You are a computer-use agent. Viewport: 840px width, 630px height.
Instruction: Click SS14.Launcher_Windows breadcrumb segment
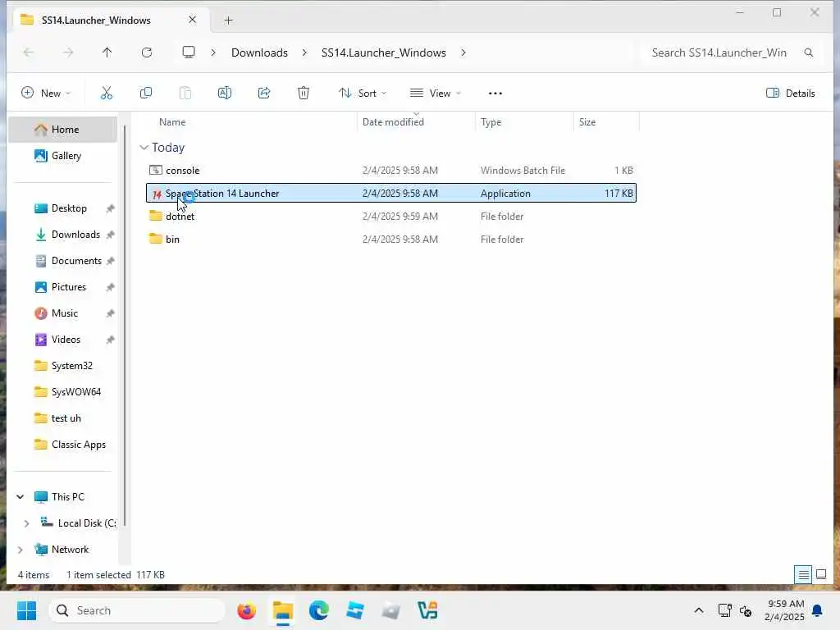point(384,52)
